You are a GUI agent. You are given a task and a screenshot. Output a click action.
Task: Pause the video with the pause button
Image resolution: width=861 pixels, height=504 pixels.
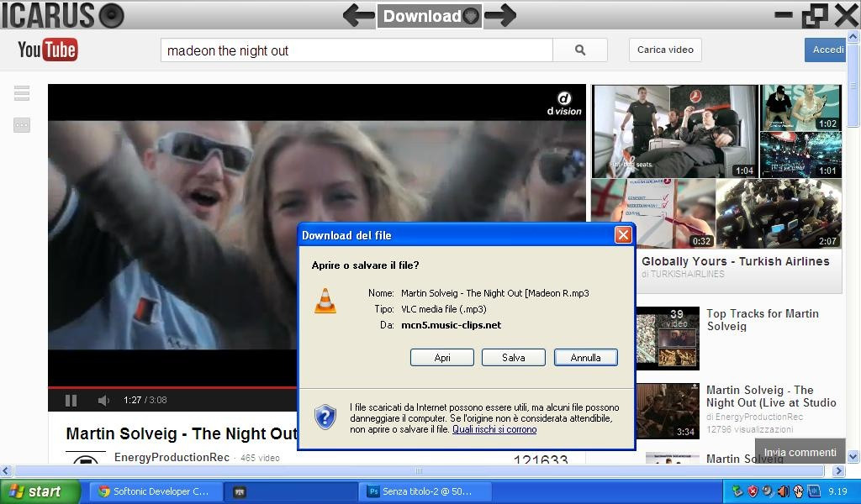point(71,401)
